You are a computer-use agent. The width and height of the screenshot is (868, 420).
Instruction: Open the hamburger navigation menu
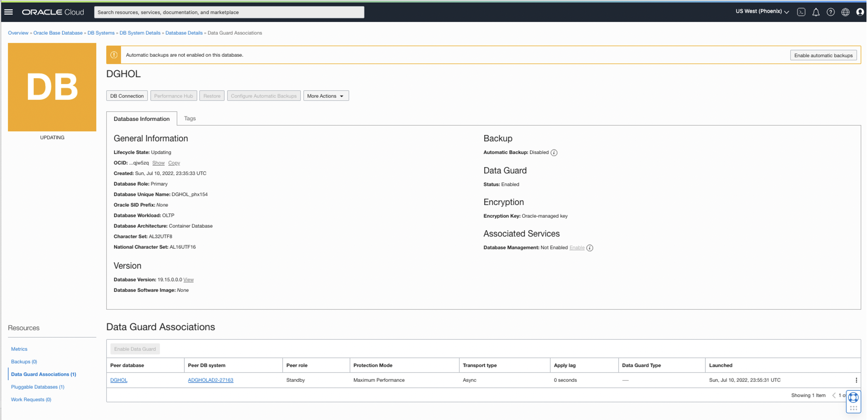(8, 12)
